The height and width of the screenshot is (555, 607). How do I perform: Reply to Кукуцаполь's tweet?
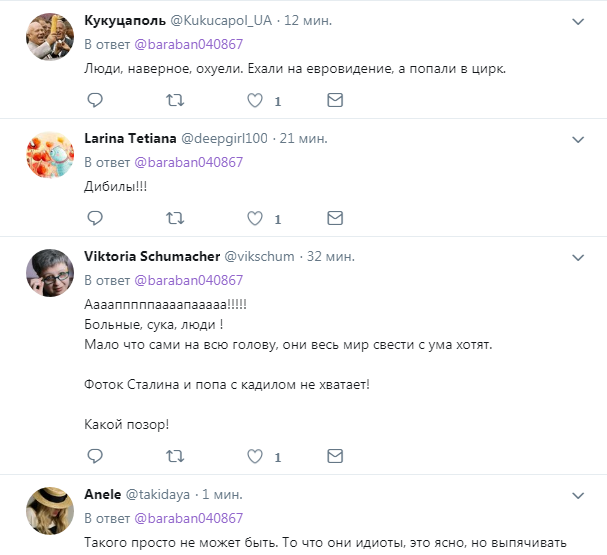(x=95, y=100)
